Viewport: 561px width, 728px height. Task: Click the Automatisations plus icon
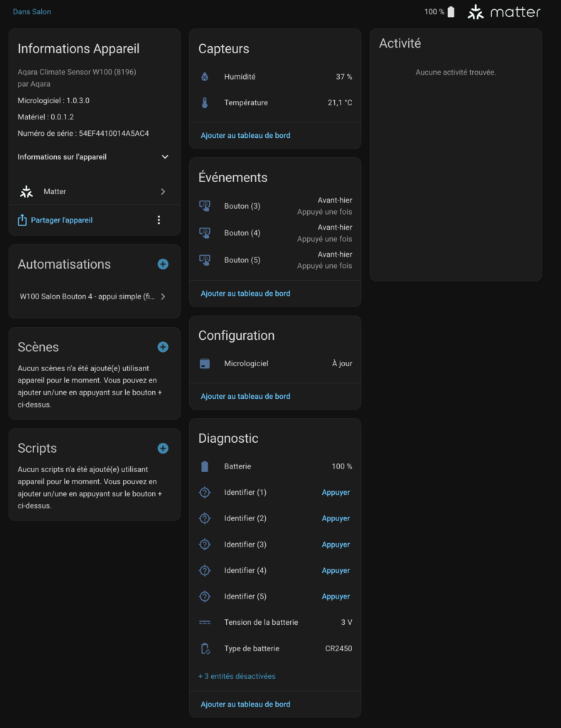pyautogui.click(x=162, y=264)
